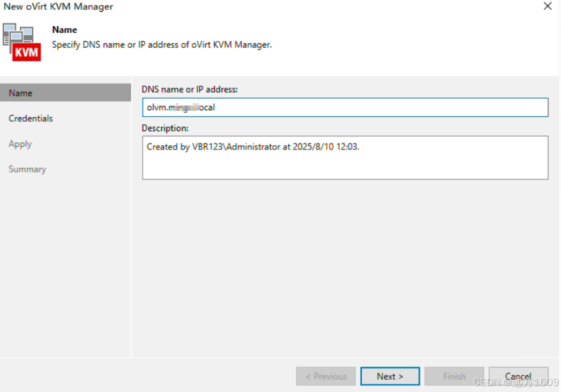Select the Name wizard step
This screenshot has width=561, height=392.
coord(65,93)
